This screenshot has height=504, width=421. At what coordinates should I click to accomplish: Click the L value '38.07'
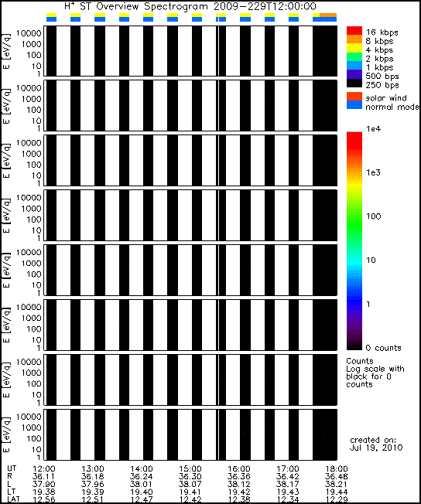(190, 485)
